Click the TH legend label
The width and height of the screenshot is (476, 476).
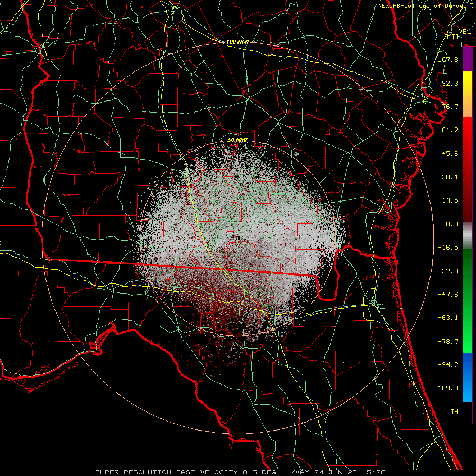click(454, 412)
